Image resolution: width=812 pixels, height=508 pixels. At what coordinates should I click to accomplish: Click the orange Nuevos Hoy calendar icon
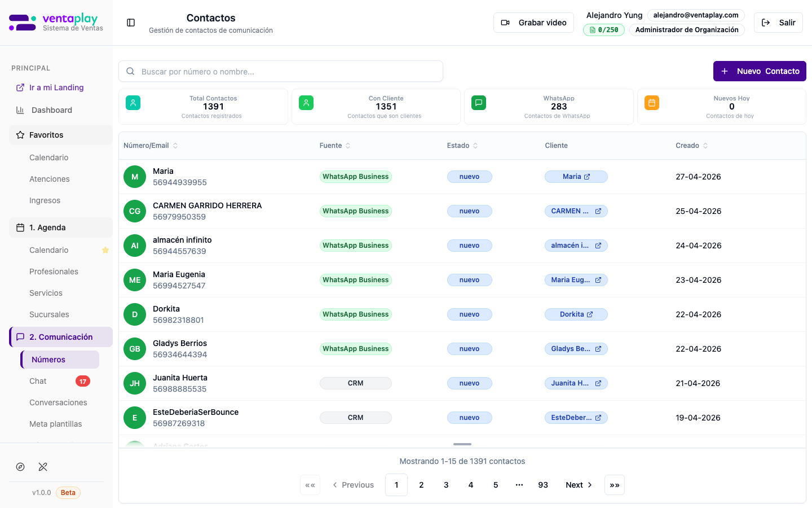[x=652, y=103]
